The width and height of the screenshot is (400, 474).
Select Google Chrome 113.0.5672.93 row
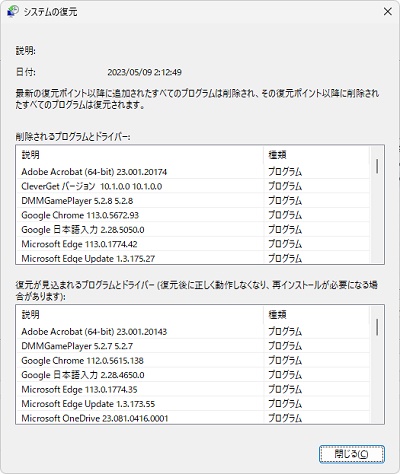[193, 215]
